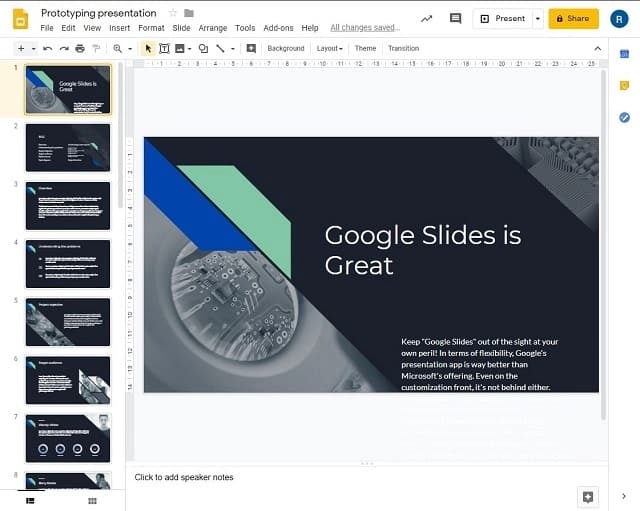Click the Add comment toolbar icon
This screenshot has width=640, height=511.
(x=251, y=49)
